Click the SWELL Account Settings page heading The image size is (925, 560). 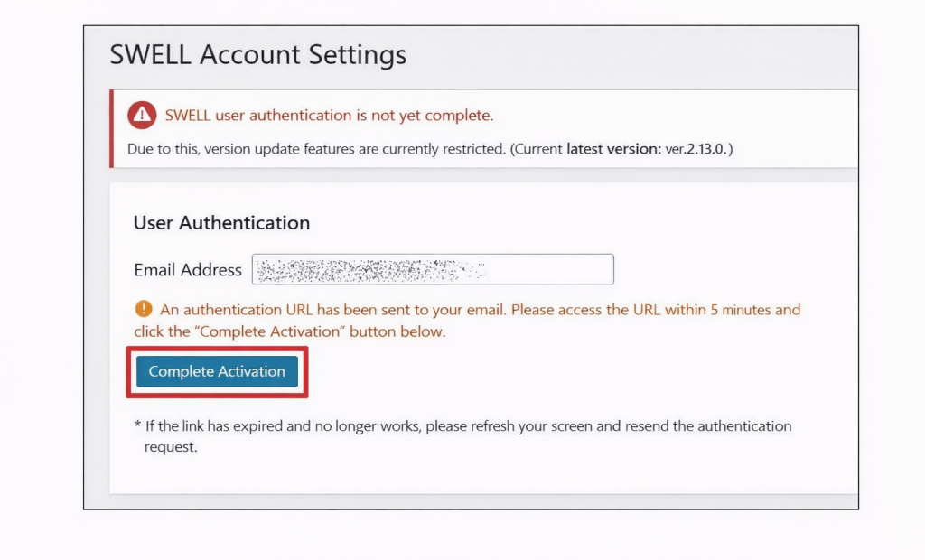tap(258, 55)
